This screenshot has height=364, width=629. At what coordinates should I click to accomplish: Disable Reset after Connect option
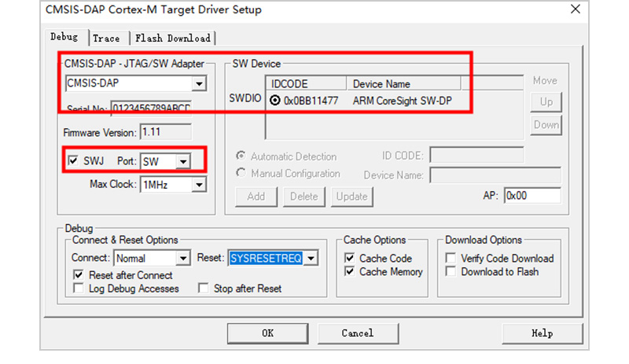(79, 275)
